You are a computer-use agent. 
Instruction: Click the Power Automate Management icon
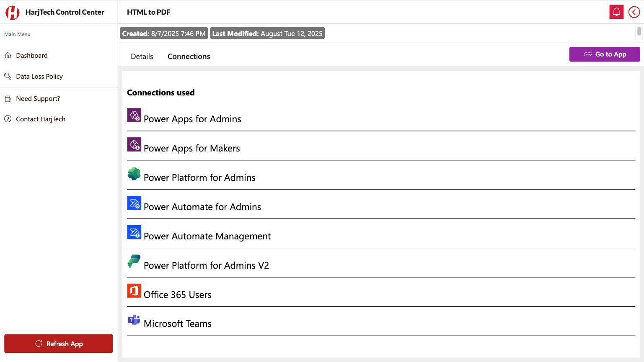pos(134,232)
